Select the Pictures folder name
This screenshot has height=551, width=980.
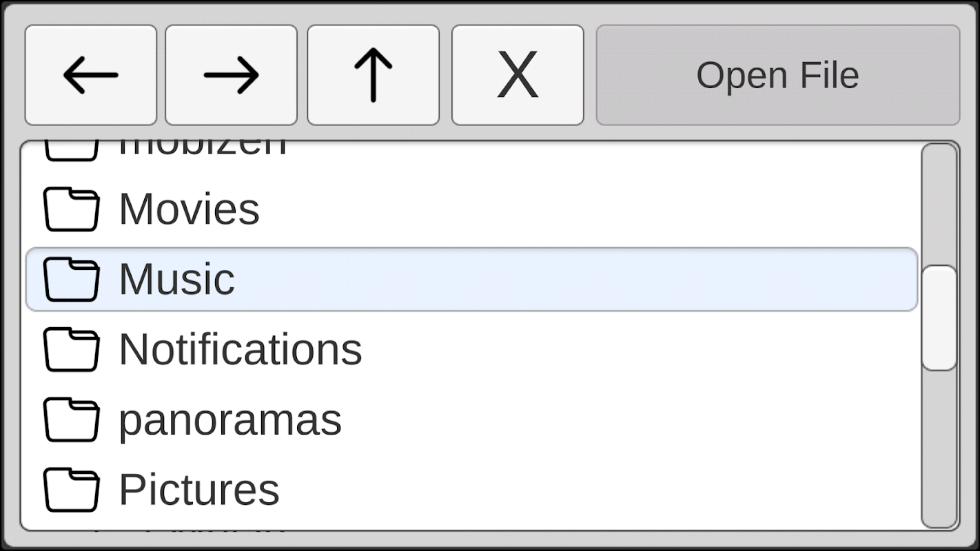pos(198,490)
